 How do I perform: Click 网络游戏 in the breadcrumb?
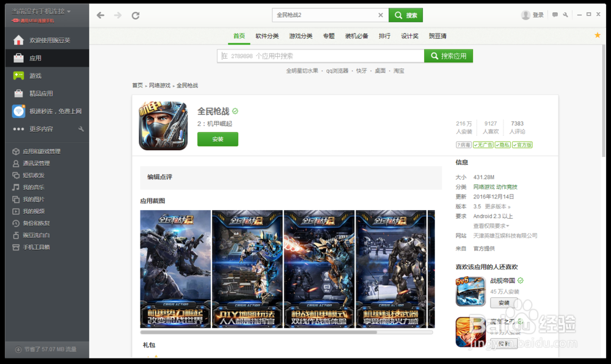tap(159, 86)
